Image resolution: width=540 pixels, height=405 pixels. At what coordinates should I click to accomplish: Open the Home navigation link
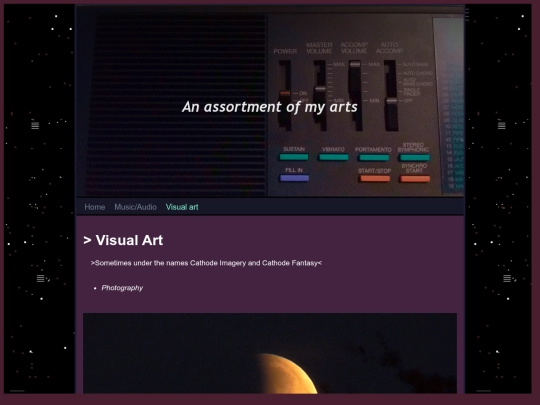(95, 207)
